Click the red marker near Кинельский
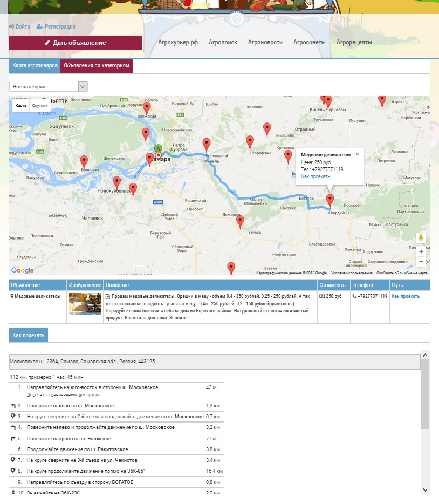 tap(207, 145)
